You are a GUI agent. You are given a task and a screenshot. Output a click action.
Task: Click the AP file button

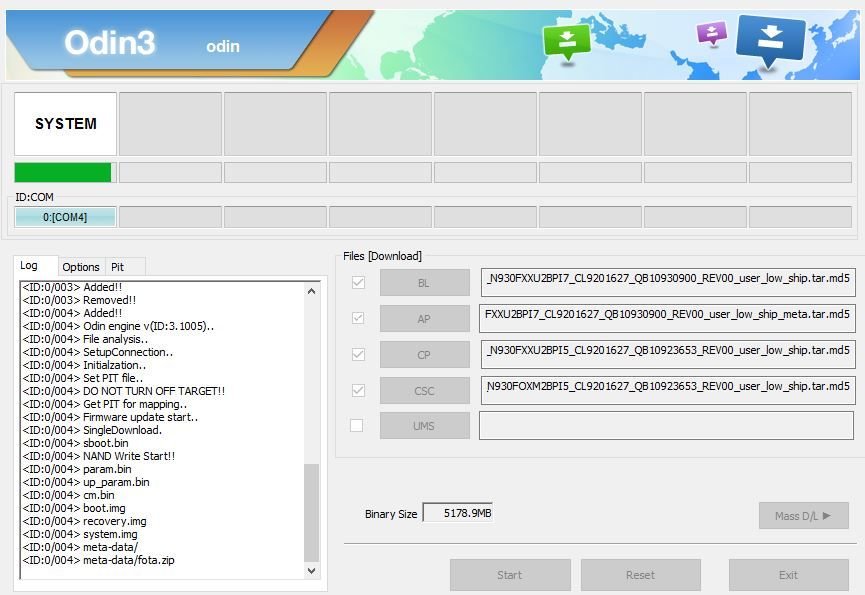424,319
